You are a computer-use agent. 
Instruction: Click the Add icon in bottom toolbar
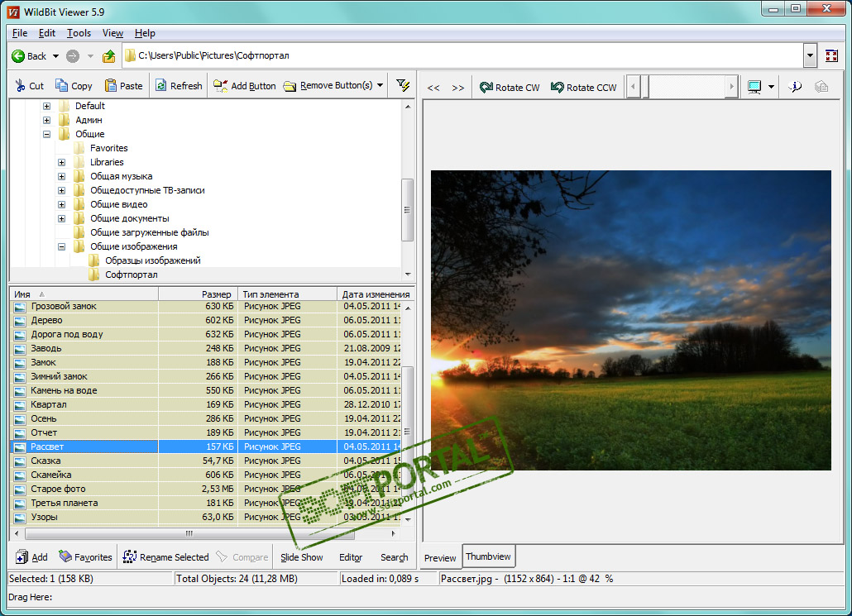(x=31, y=557)
